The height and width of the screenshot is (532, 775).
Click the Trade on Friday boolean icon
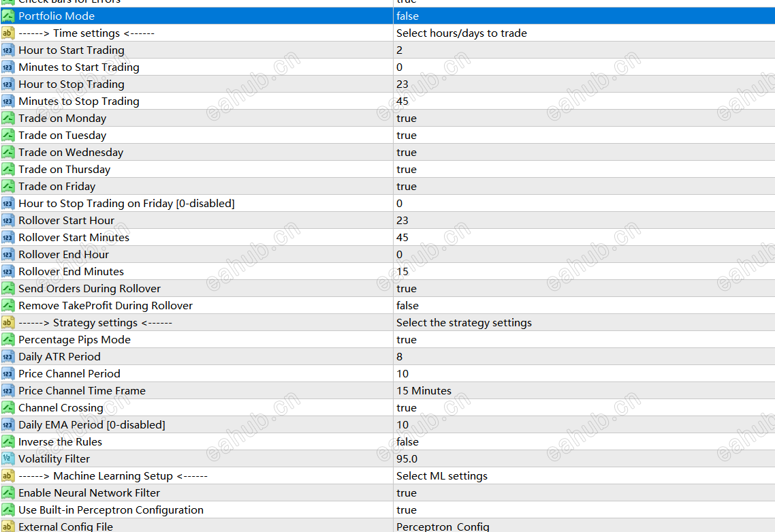pos(8,187)
